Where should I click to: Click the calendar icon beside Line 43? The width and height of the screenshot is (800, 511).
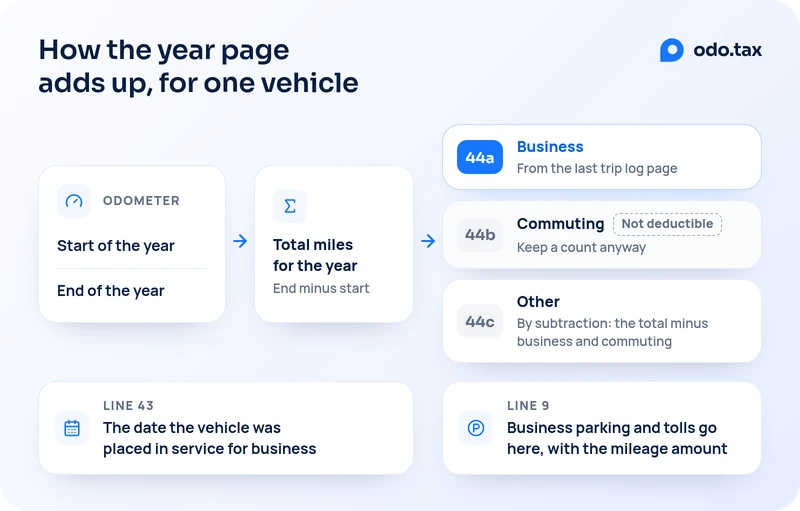pyautogui.click(x=72, y=428)
